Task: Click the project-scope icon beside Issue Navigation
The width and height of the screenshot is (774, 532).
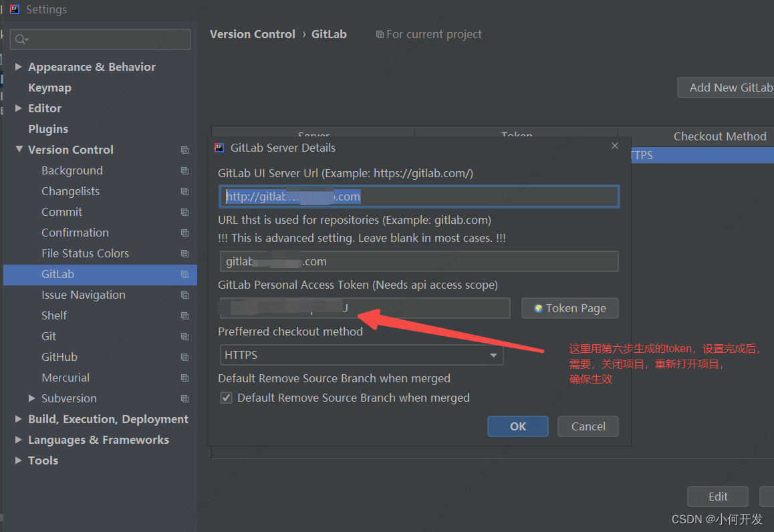Action: pos(184,295)
